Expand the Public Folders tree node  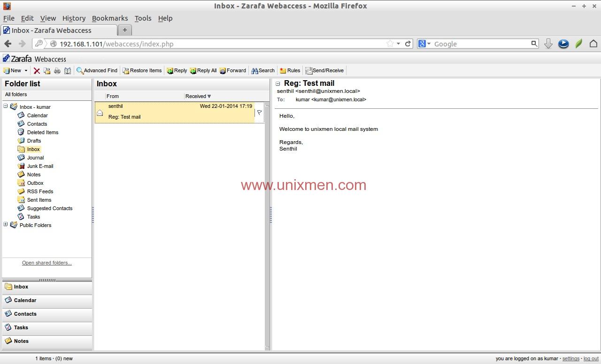(6, 225)
